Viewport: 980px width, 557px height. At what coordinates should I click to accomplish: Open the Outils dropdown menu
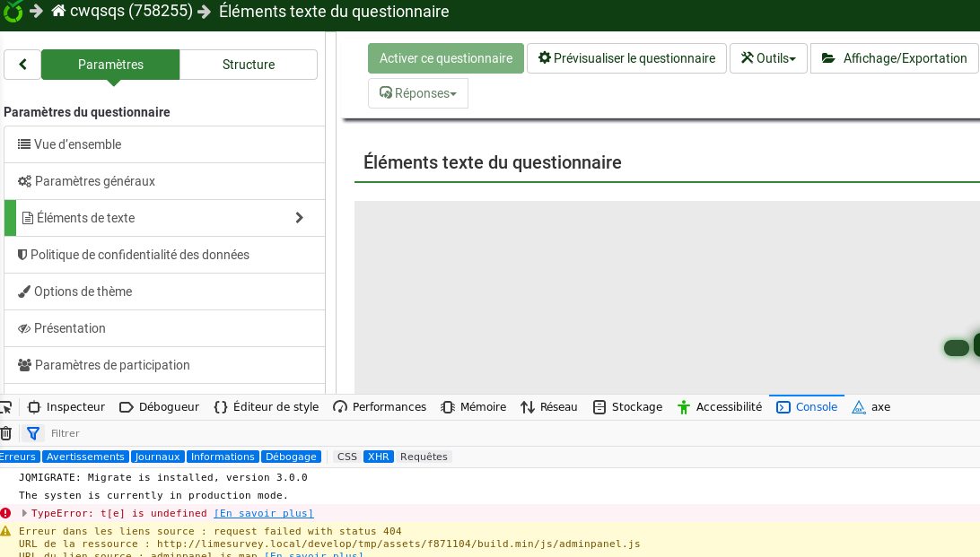click(x=768, y=58)
